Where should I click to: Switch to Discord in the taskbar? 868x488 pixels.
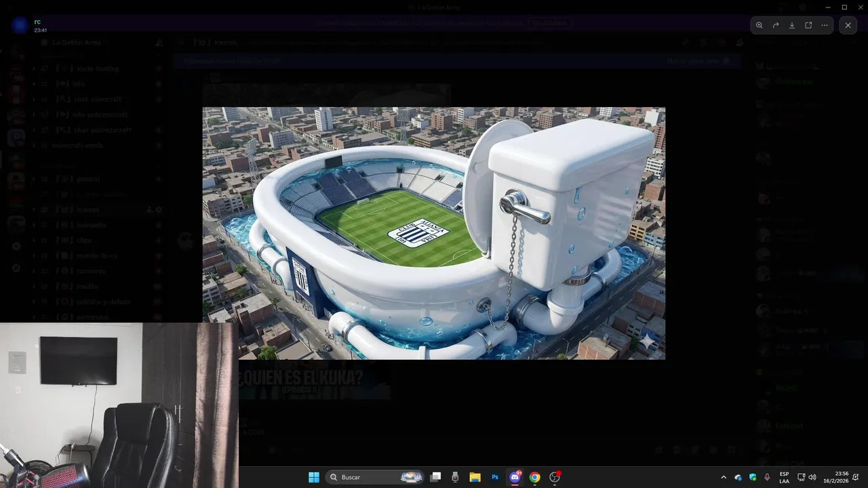tap(515, 477)
